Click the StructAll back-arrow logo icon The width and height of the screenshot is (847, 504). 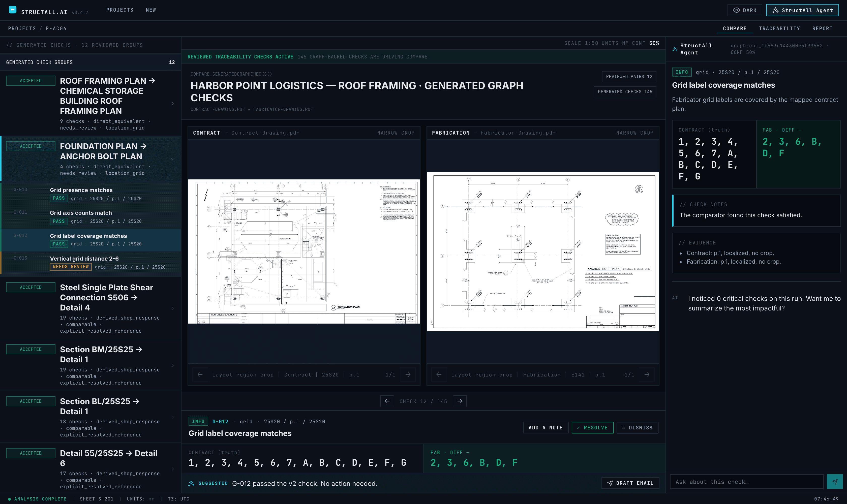[12, 10]
